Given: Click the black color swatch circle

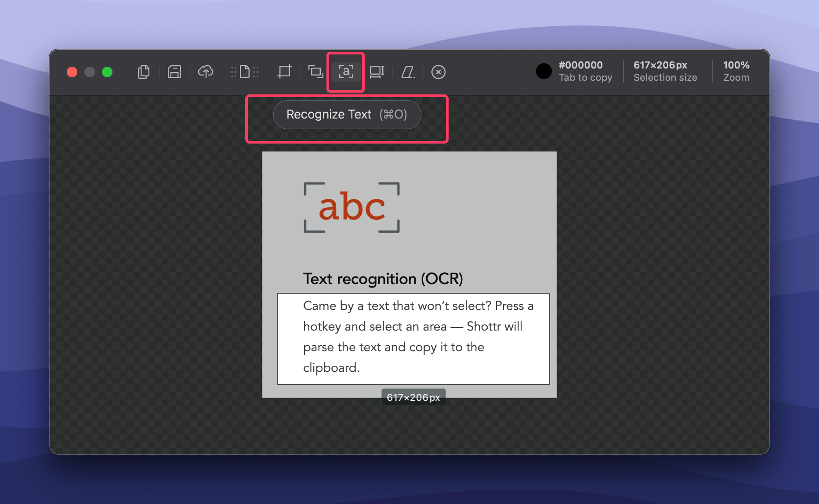Looking at the screenshot, I should tap(544, 71).
